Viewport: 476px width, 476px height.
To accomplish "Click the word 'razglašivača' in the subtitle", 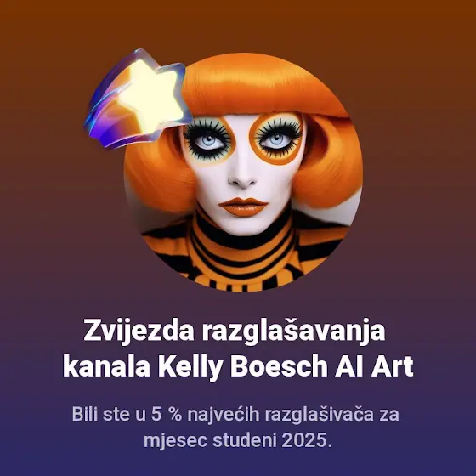I will click(319, 415).
